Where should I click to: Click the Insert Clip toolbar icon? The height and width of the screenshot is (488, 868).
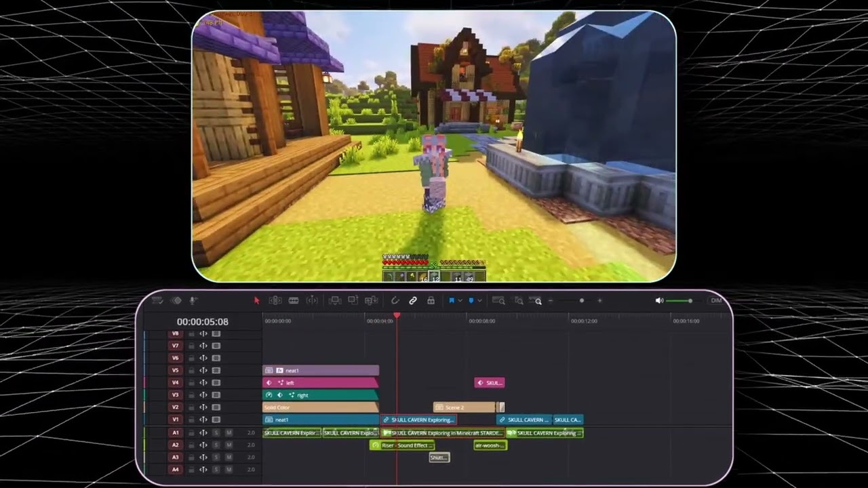(335, 300)
